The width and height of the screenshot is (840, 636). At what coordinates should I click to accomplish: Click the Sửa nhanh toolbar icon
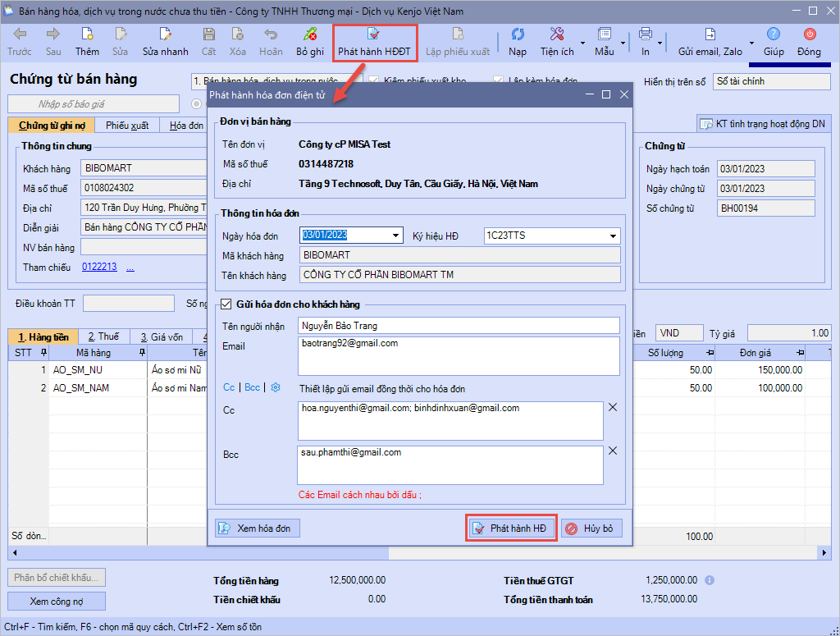click(165, 34)
